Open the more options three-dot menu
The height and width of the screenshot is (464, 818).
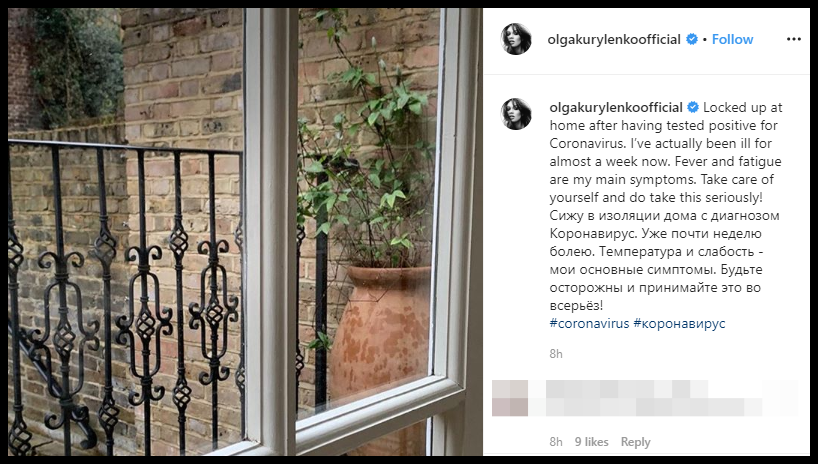(793, 39)
